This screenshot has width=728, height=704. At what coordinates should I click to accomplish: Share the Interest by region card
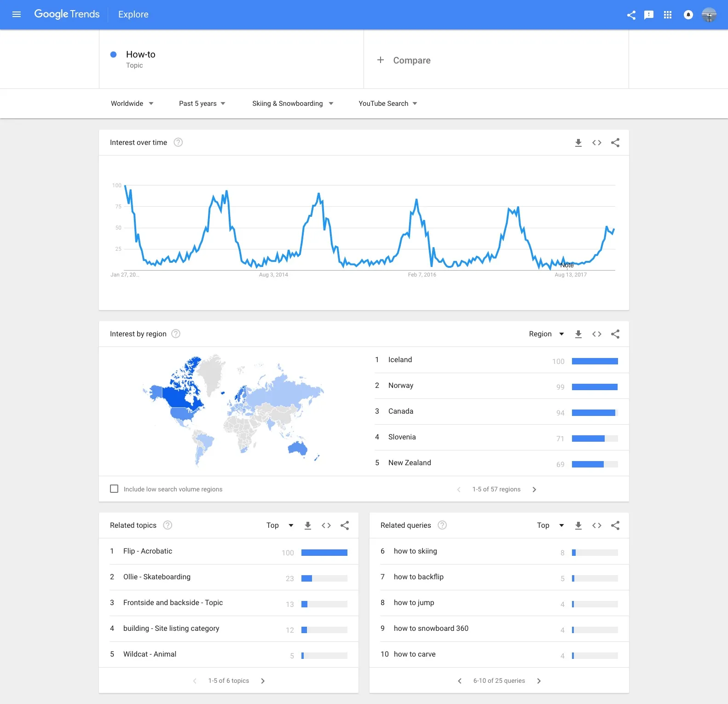(x=615, y=334)
